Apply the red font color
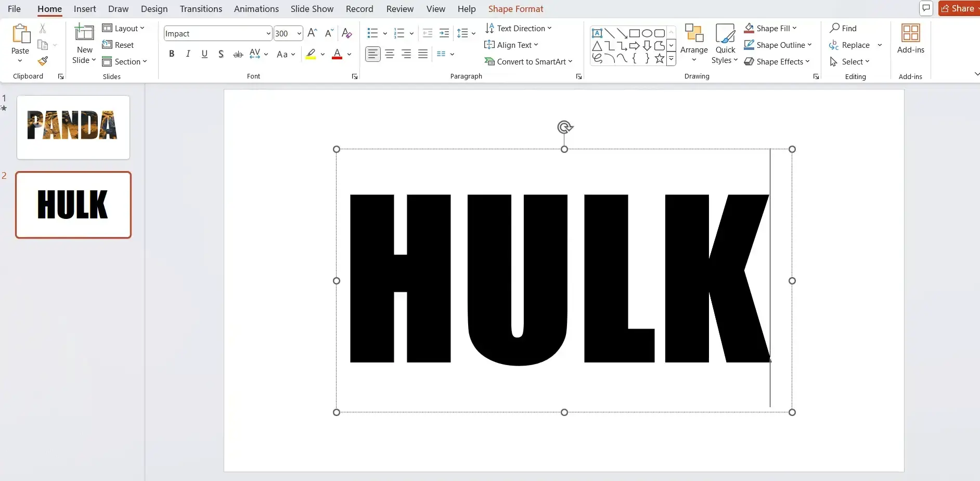 point(337,54)
